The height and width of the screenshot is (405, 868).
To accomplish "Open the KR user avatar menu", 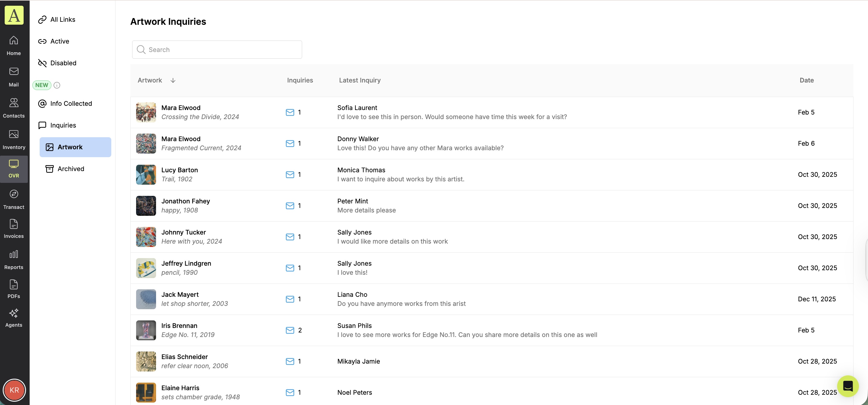I will 14,390.
